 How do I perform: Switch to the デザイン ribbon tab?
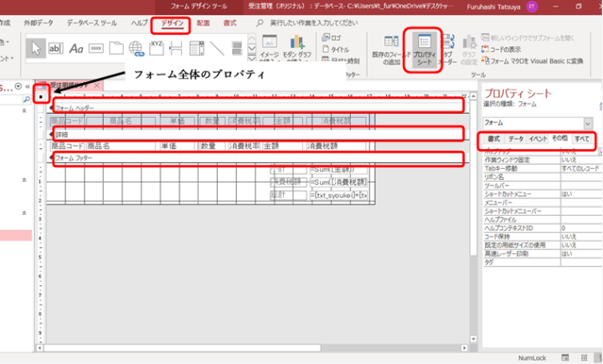coord(173,23)
